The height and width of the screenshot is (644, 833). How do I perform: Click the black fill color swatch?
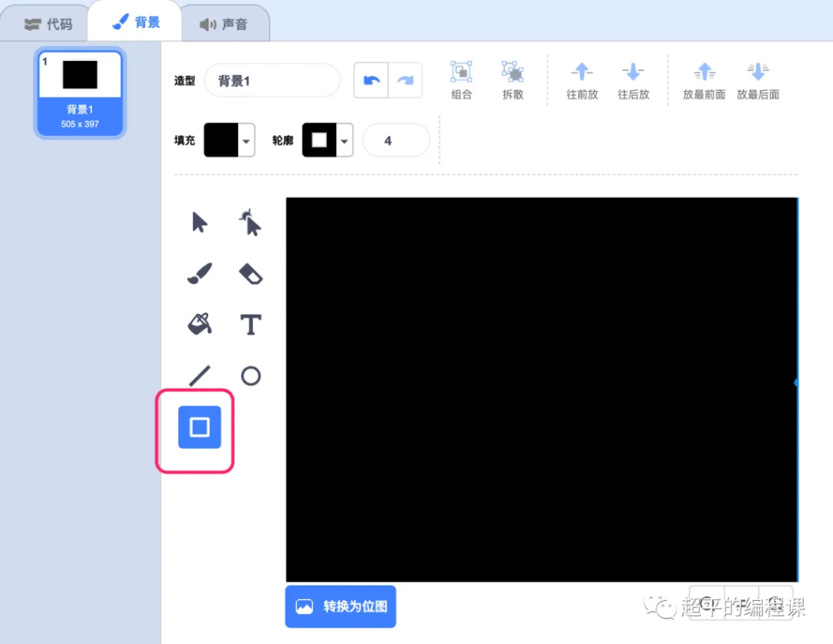pyautogui.click(x=221, y=140)
